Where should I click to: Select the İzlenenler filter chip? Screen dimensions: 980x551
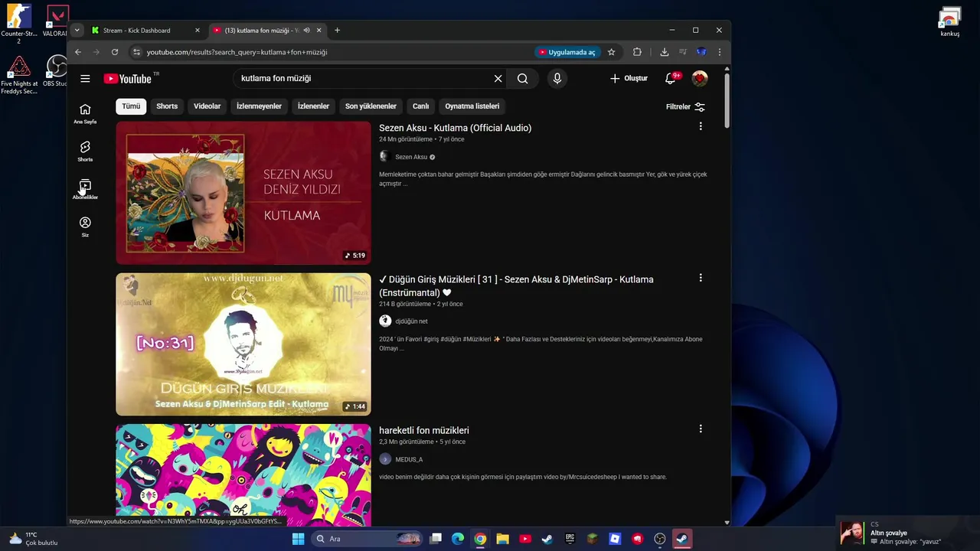[x=313, y=106]
